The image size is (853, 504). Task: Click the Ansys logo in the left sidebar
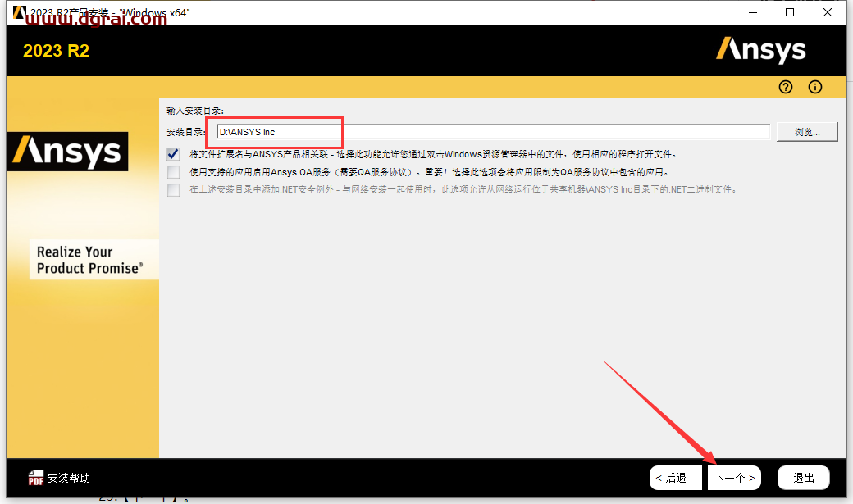click(x=67, y=151)
